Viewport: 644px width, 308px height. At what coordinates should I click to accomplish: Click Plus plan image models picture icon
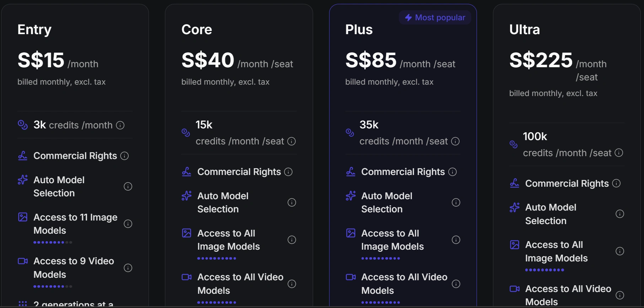[x=351, y=233]
